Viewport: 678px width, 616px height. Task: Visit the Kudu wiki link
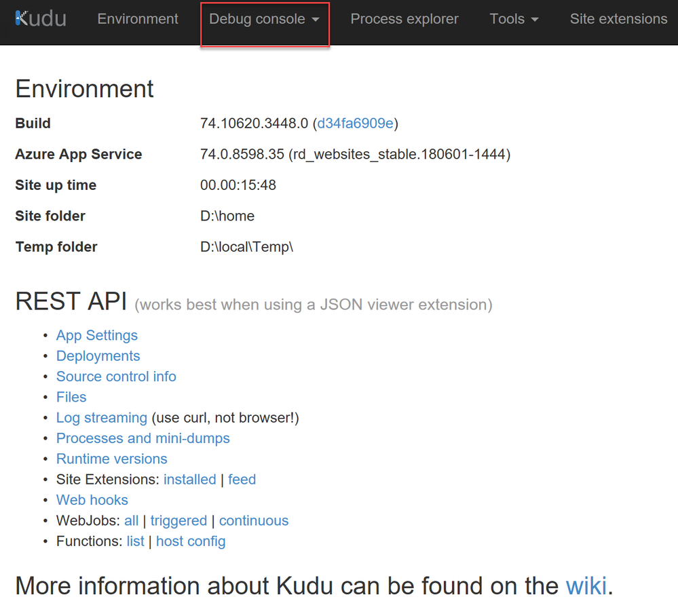click(x=586, y=585)
